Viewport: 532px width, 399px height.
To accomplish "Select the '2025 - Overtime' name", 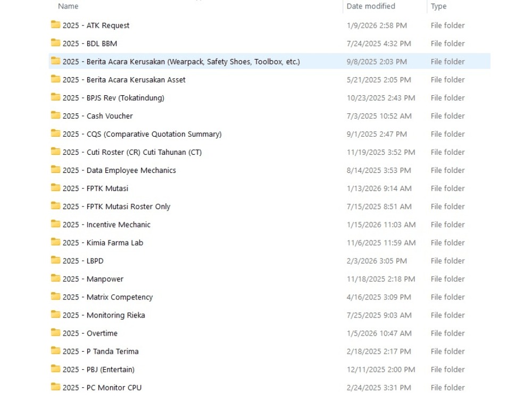I will point(90,333).
